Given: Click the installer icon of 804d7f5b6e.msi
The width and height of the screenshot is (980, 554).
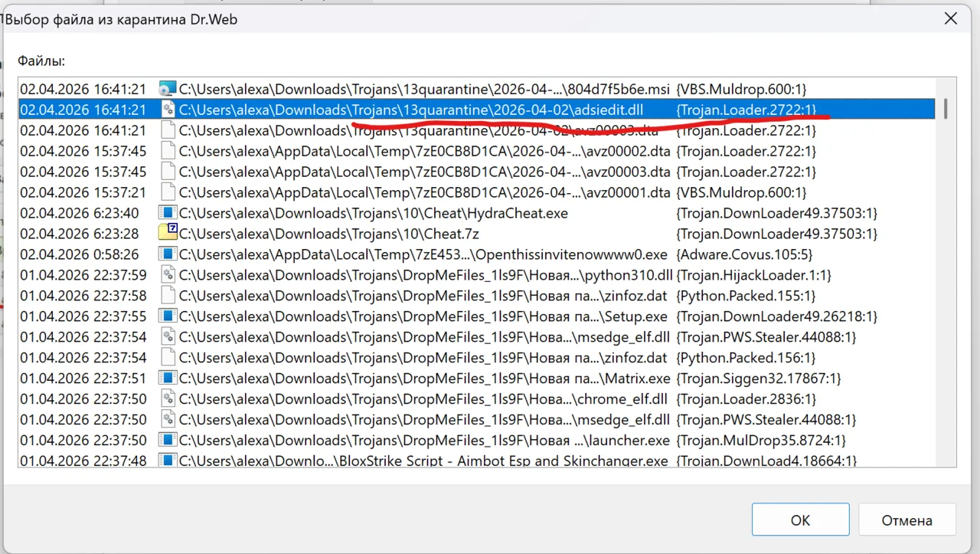Looking at the screenshot, I should pyautogui.click(x=167, y=89).
